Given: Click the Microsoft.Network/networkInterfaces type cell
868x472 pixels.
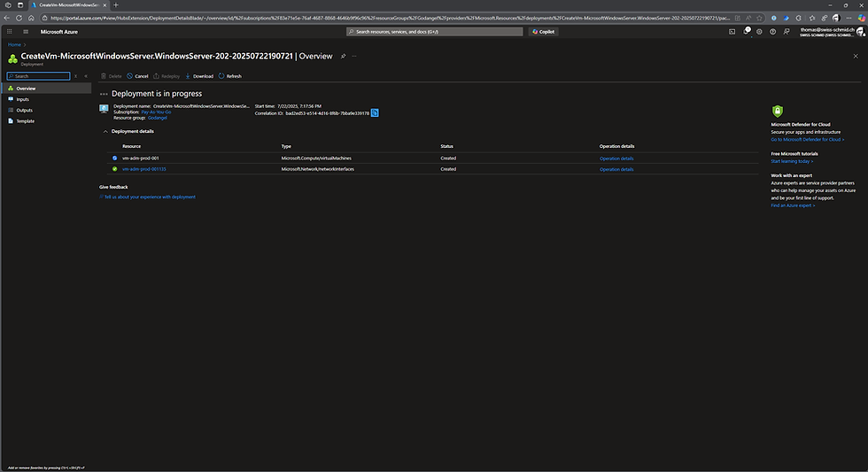Looking at the screenshot, I should pos(318,169).
